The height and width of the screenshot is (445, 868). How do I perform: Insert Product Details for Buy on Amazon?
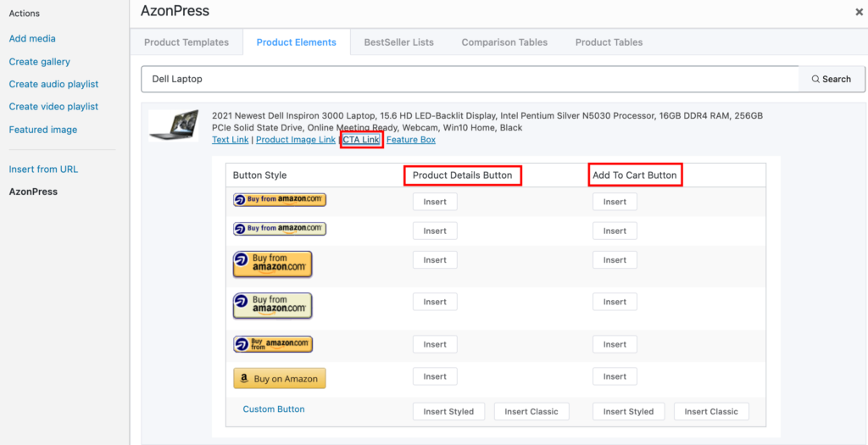pos(435,376)
